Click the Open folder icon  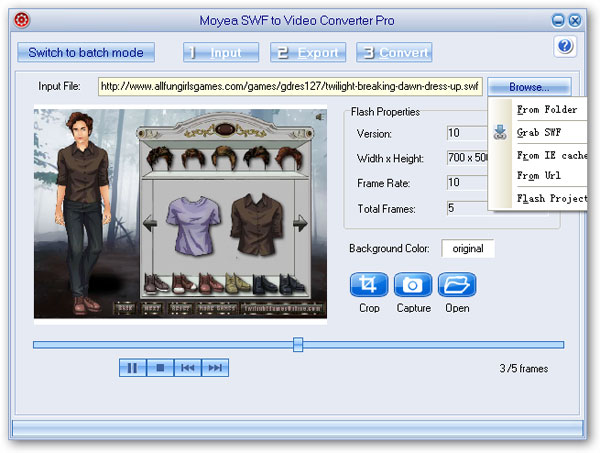(457, 285)
